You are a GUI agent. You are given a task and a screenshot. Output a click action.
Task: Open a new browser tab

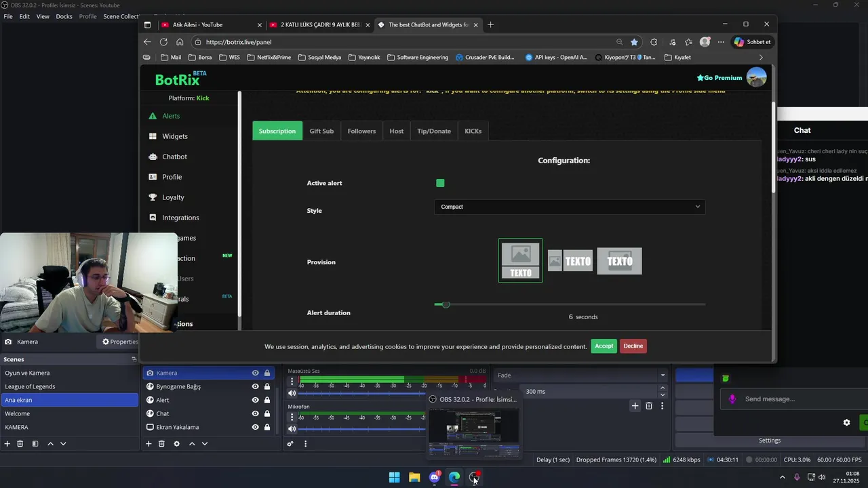pyautogui.click(x=490, y=25)
